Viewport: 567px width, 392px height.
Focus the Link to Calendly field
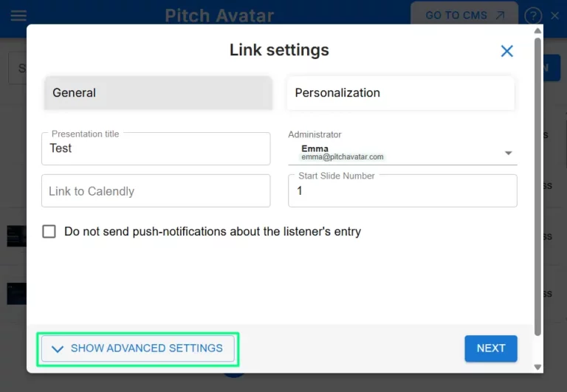pos(156,191)
